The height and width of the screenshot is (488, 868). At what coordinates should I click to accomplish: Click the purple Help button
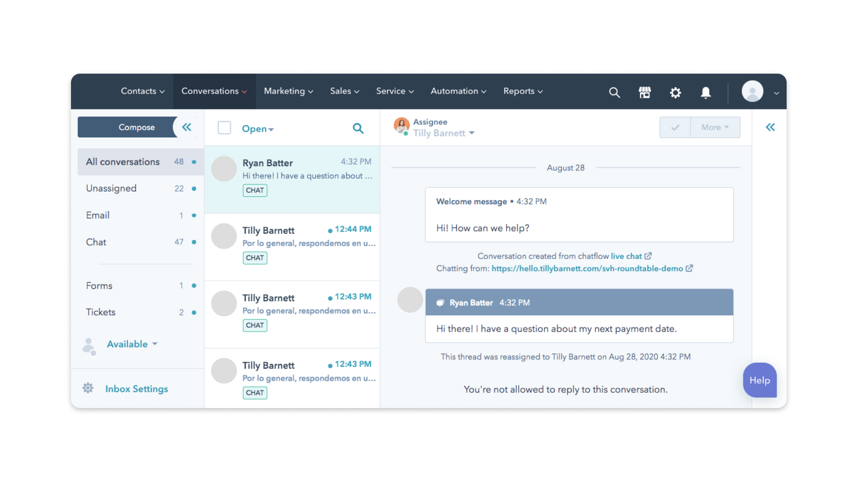[x=759, y=380]
